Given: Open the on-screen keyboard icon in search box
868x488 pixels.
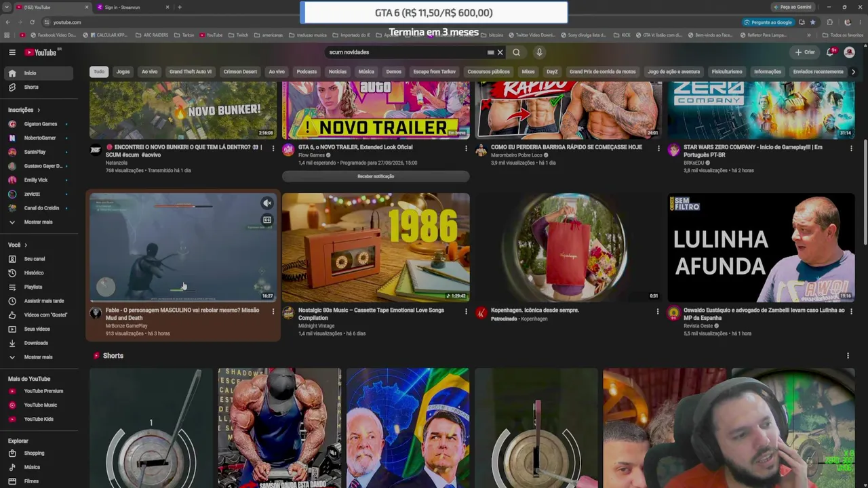Looking at the screenshot, I should click(x=490, y=52).
